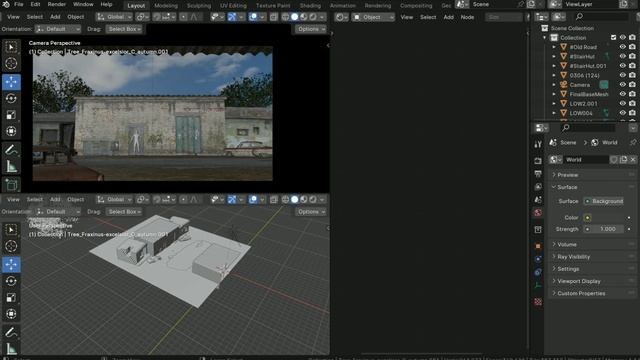Select the Annotate tool in camera viewport
Screen dimensions: 640x360
coord(11,150)
